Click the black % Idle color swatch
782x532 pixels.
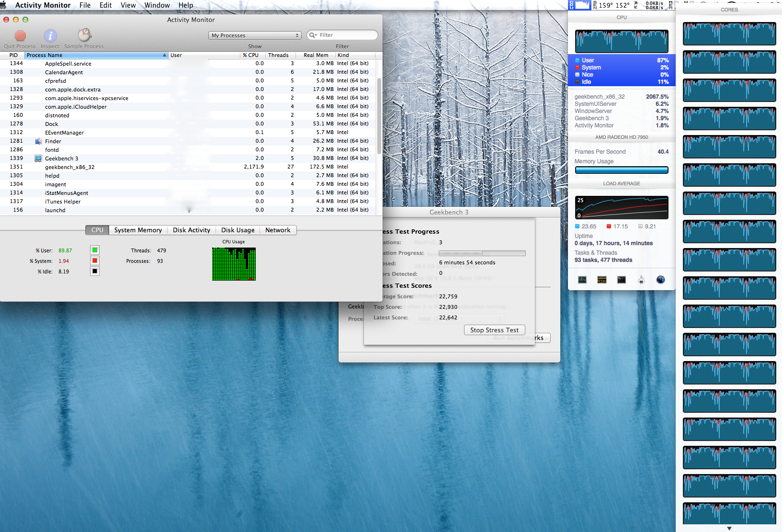(95, 271)
